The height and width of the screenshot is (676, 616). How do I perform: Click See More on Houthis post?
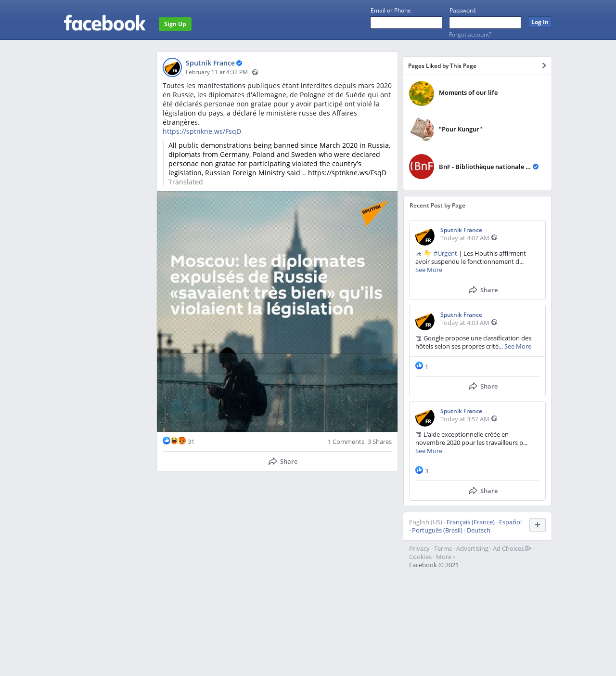click(x=429, y=270)
